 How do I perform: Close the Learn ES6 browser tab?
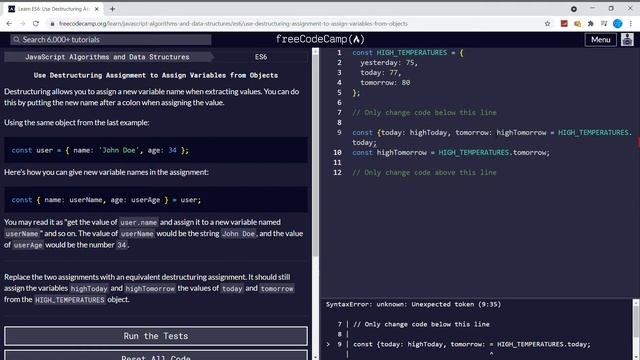tap(97, 9)
